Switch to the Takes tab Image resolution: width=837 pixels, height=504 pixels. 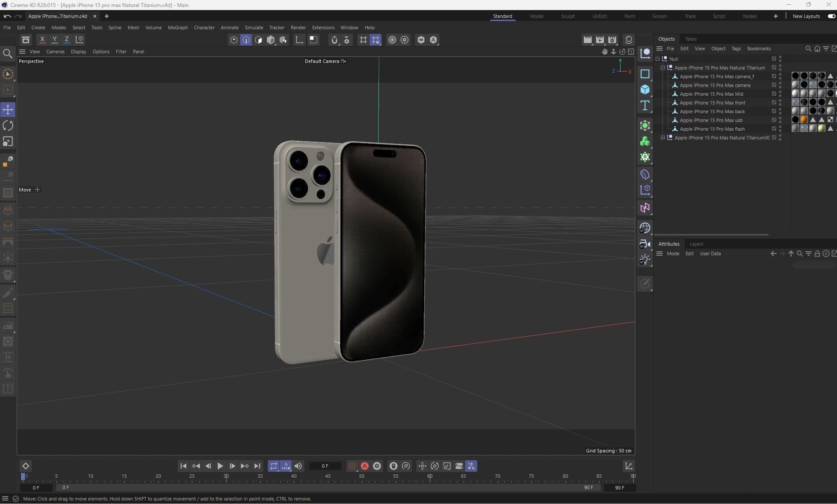click(691, 39)
